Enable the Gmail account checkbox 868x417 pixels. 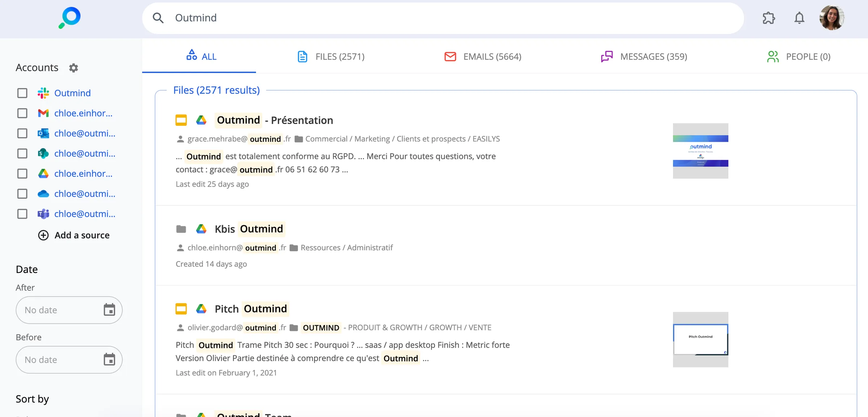[x=22, y=113]
